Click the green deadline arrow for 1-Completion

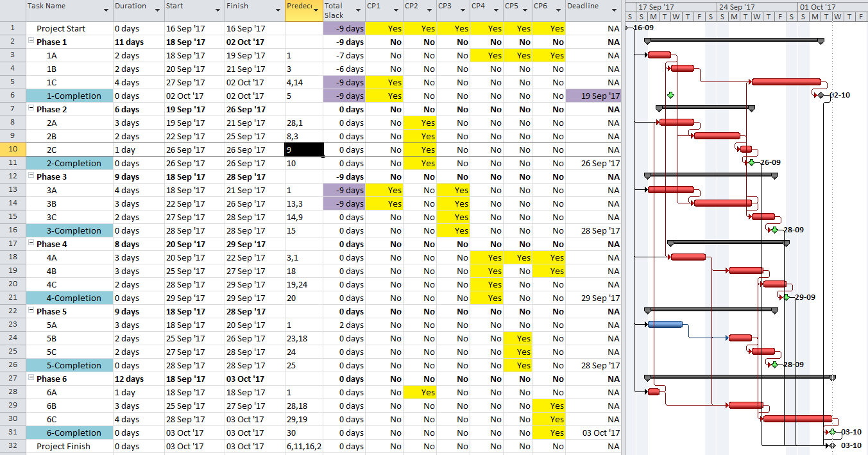click(671, 95)
